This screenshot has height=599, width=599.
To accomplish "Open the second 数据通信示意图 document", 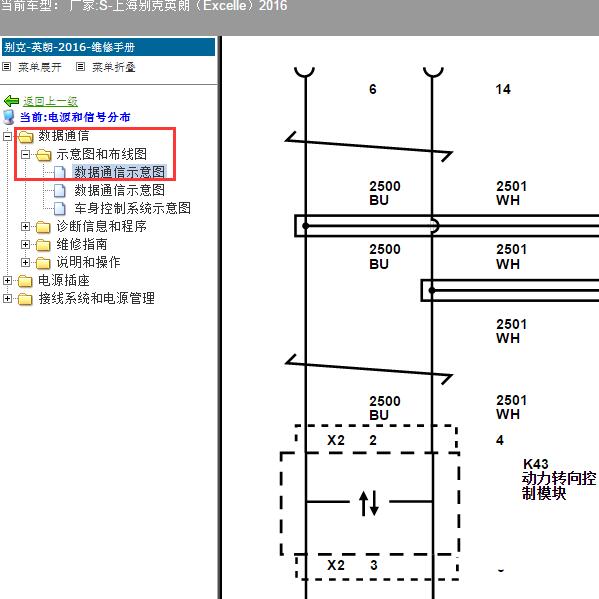I will click(x=119, y=190).
